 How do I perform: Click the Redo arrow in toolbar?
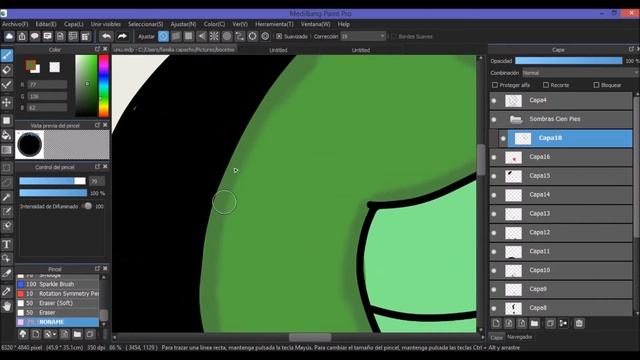click(122, 36)
